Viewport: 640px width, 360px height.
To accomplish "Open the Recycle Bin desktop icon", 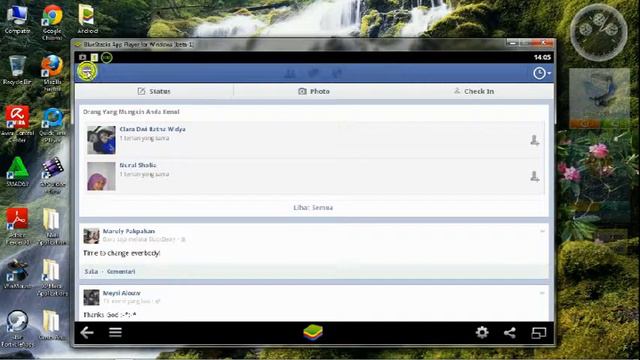I will point(17,70).
